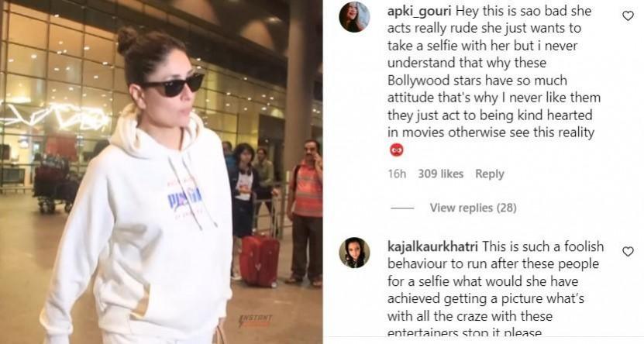Click the apki_gouri username
Screen dimensions: 644x344
(419, 11)
